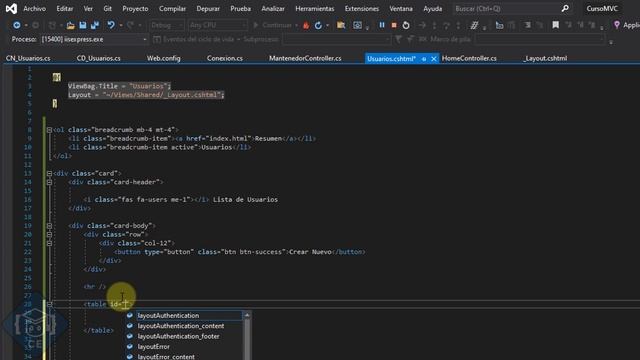
Task: Switch to the CD_Usuarios.cs tab
Action: click(98, 58)
